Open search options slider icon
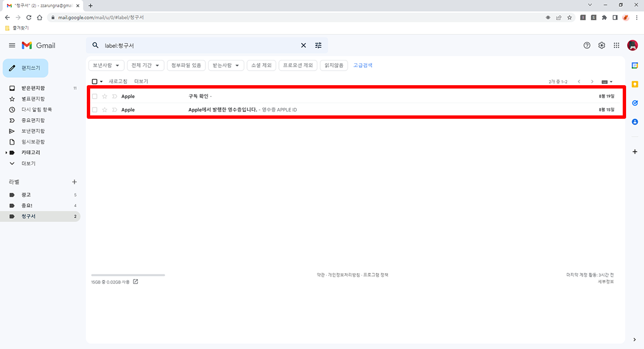This screenshot has height=349, width=644. (318, 45)
